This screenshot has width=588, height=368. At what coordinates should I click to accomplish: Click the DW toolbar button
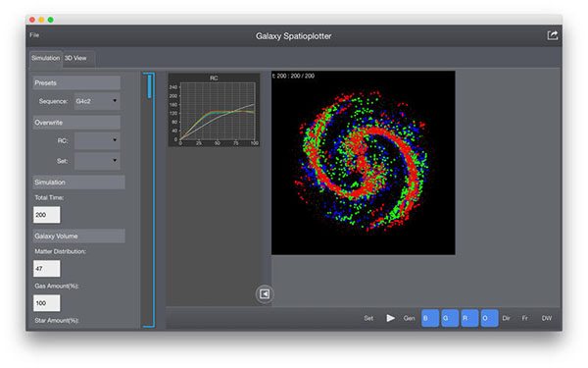click(x=547, y=318)
